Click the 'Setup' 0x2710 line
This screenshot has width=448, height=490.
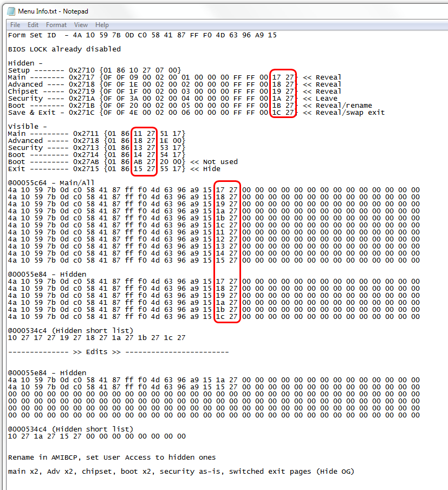click(95, 70)
